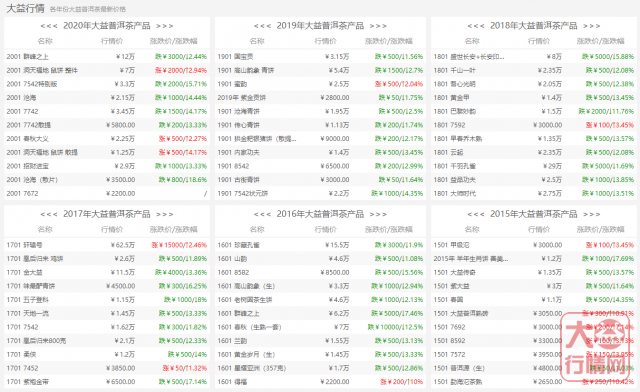Open the 2016年大益普洱茶产品 heading link
640x392 pixels.
click(320, 214)
